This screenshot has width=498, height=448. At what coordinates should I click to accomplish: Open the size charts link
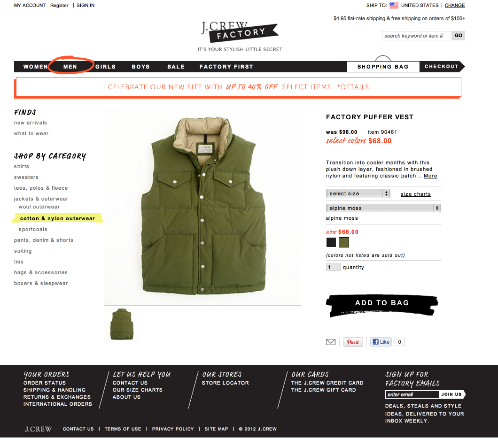pyautogui.click(x=415, y=194)
